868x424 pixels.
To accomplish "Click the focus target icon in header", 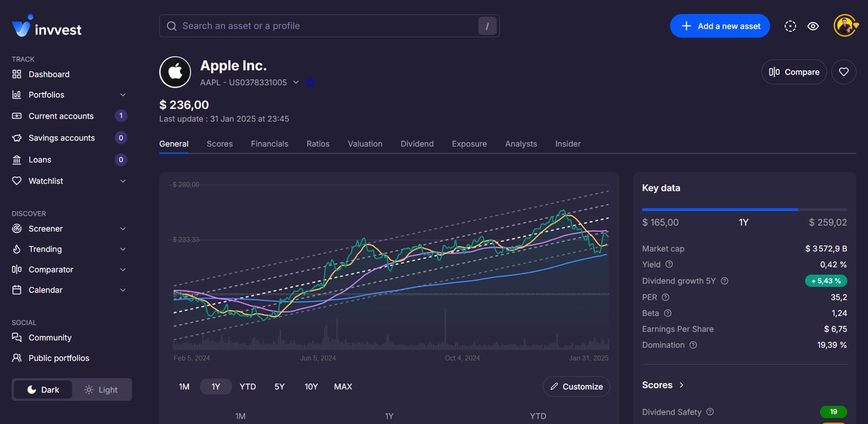I will [x=790, y=26].
